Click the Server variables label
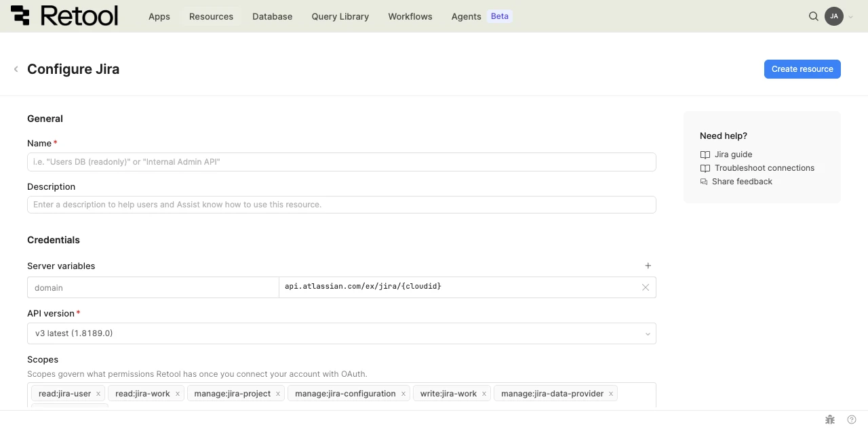The height and width of the screenshot is (429, 868). pos(61,266)
